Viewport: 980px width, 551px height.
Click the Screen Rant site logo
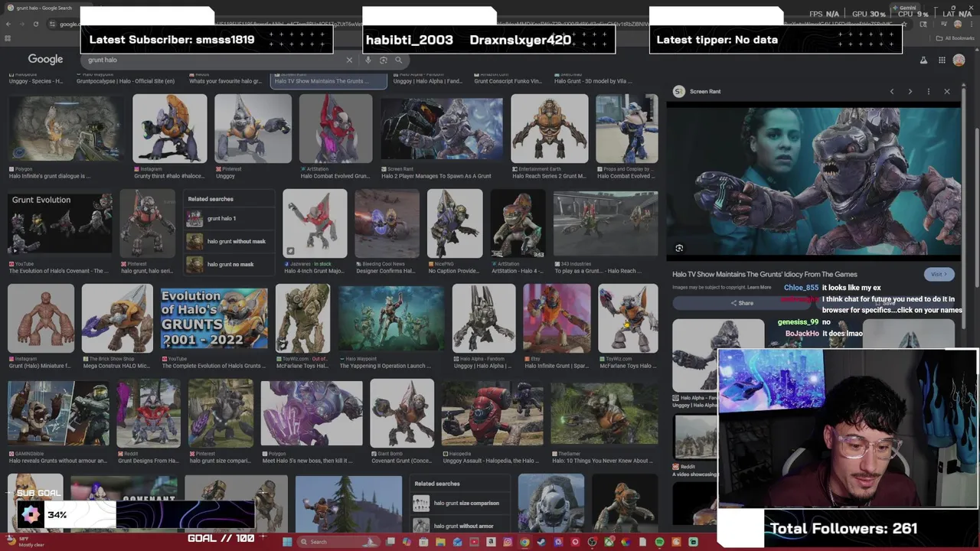click(x=678, y=91)
